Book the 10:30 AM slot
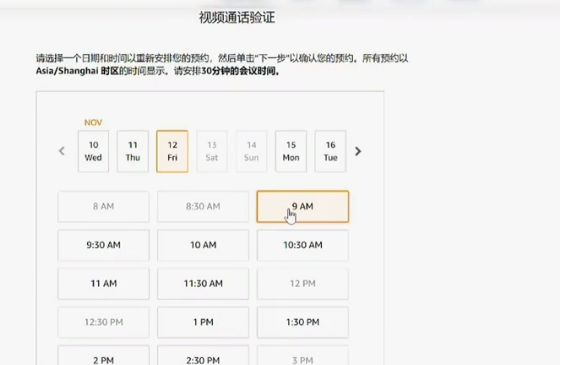This screenshot has height=365, width=561. (303, 245)
